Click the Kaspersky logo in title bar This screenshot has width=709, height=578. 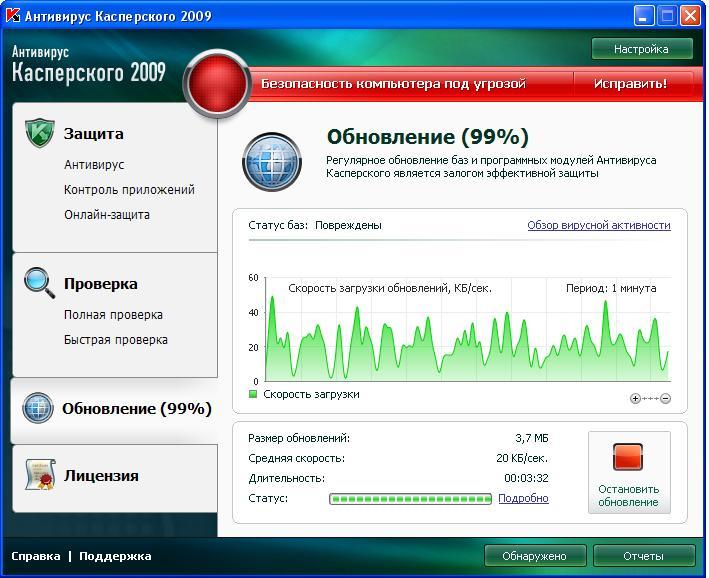coord(13,15)
